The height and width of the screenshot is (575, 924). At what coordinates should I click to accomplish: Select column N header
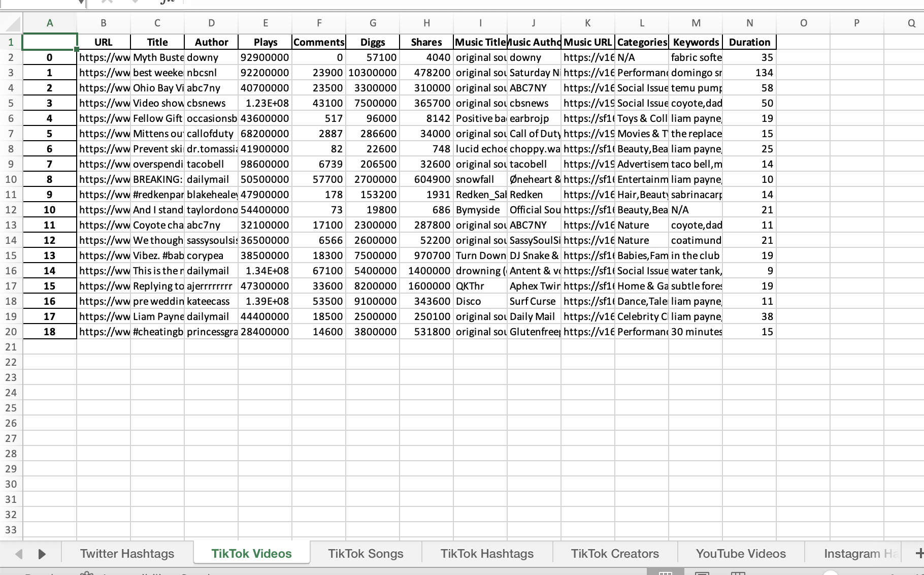click(749, 23)
